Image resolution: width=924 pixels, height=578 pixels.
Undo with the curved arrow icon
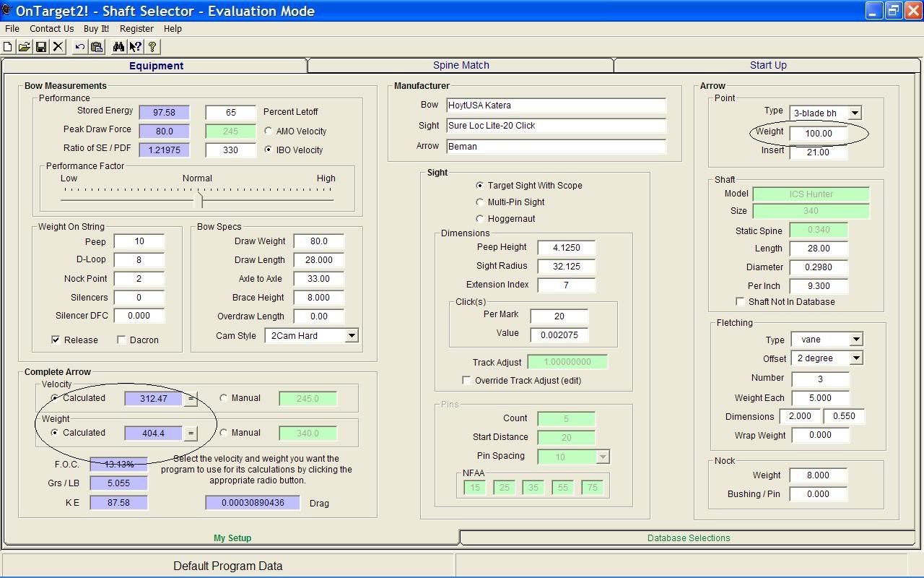tap(80, 47)
